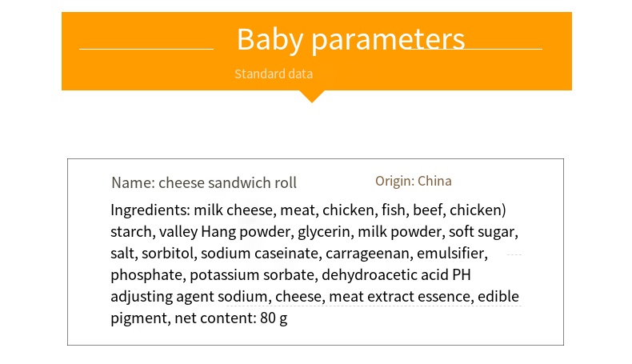Click "adjusting agent sodium" text

pos(190,297)
